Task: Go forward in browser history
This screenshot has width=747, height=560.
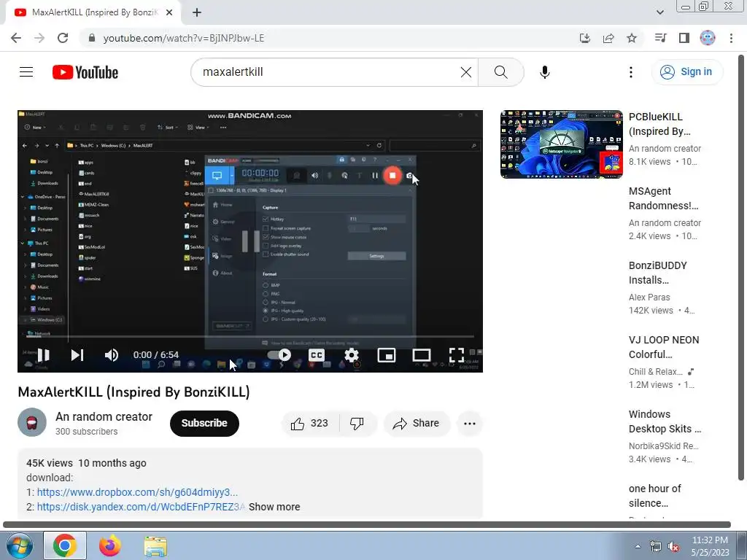Action: pyautogui.click(x=39, y=38)
